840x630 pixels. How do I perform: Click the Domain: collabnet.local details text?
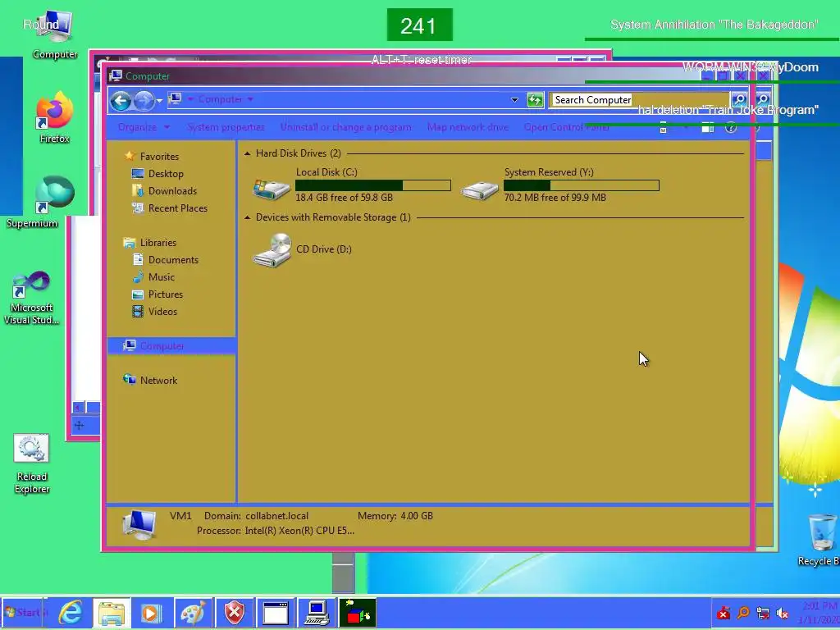point(256,516)
